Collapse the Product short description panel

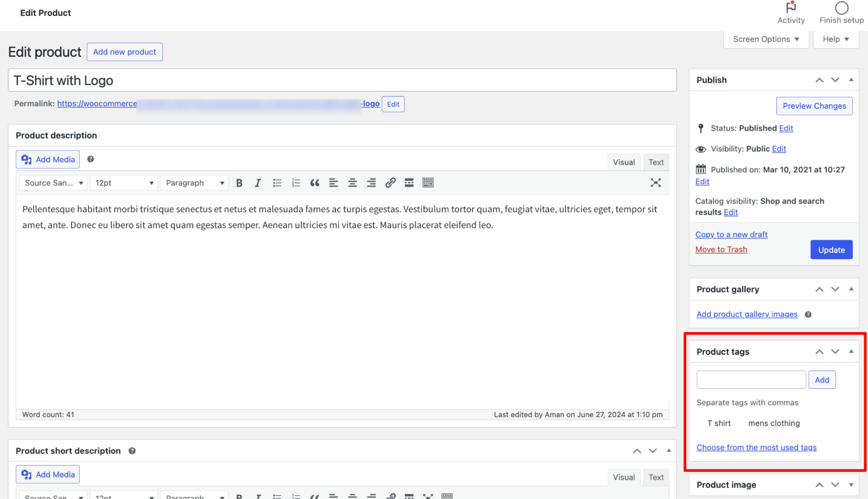point(669,451)
